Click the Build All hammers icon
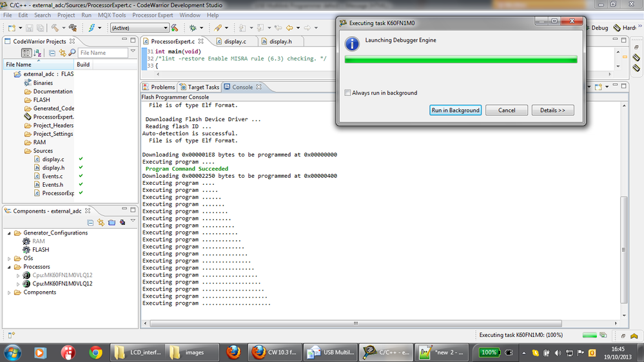Image resolution: width=644 pixels, height=362 pixels. pos(73,28)
